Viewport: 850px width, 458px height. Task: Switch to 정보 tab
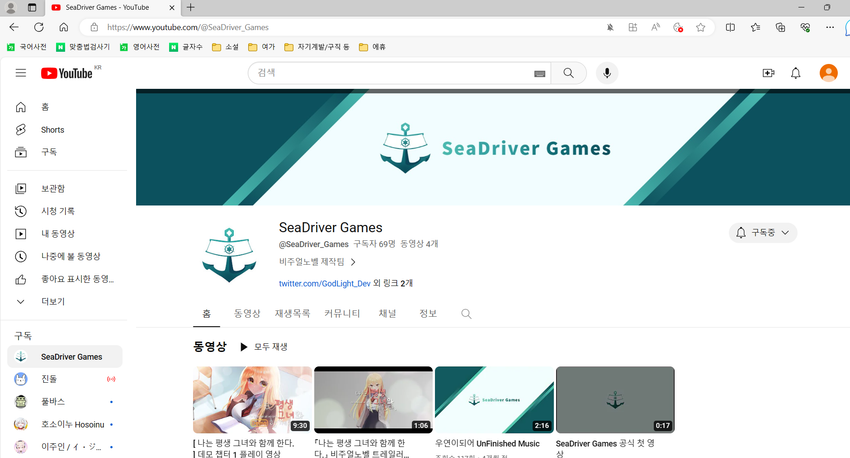(x=428, y=313)
